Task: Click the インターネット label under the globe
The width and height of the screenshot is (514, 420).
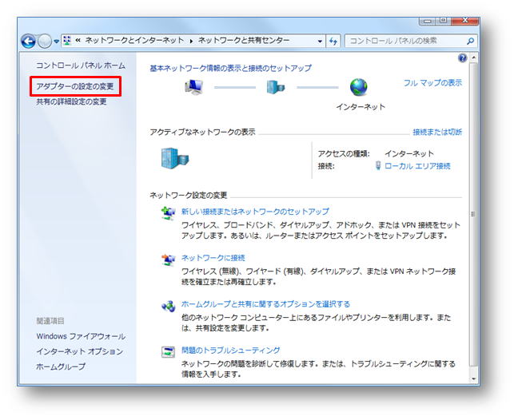Action: click(x=361, y=107)
